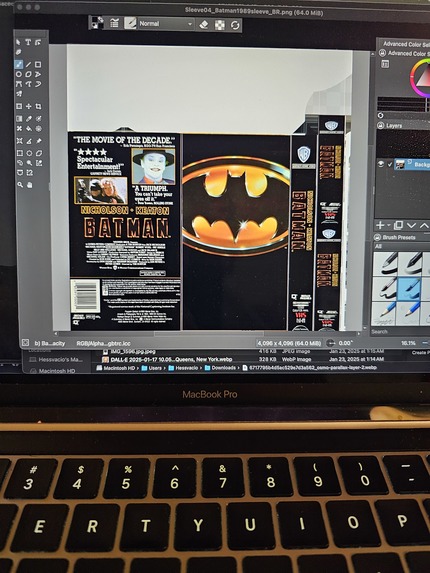Select the Colorize Mask tool
This screenshot has height=573, width=430.
pyautogui.click(x=38, y=119)
